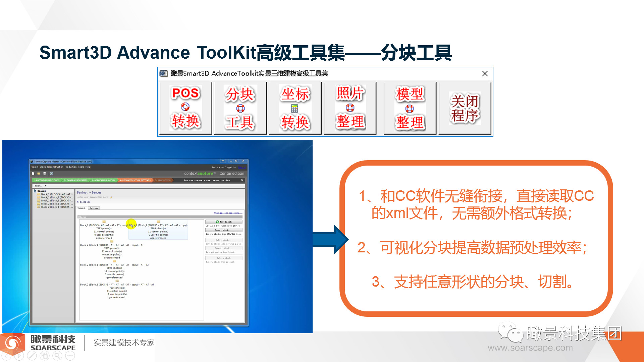Image resolution: width=644 pixels, height=362 pixels.
Task: Open the slideshow more options ellipsis icon
Action: (70, 356)
